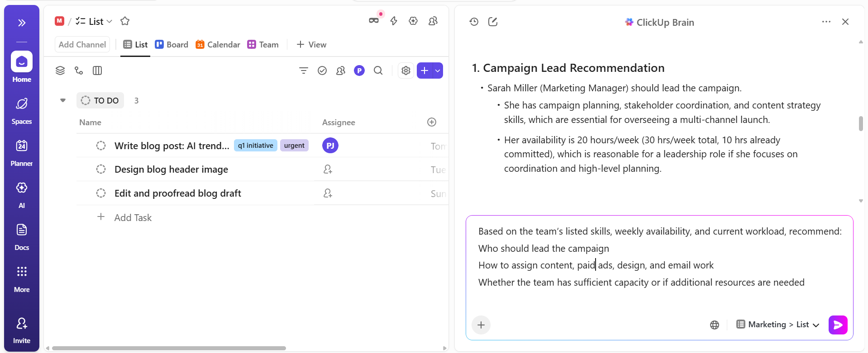Open Planner in the sidebar
The image size is (868, 353).
tap(22, 152)
